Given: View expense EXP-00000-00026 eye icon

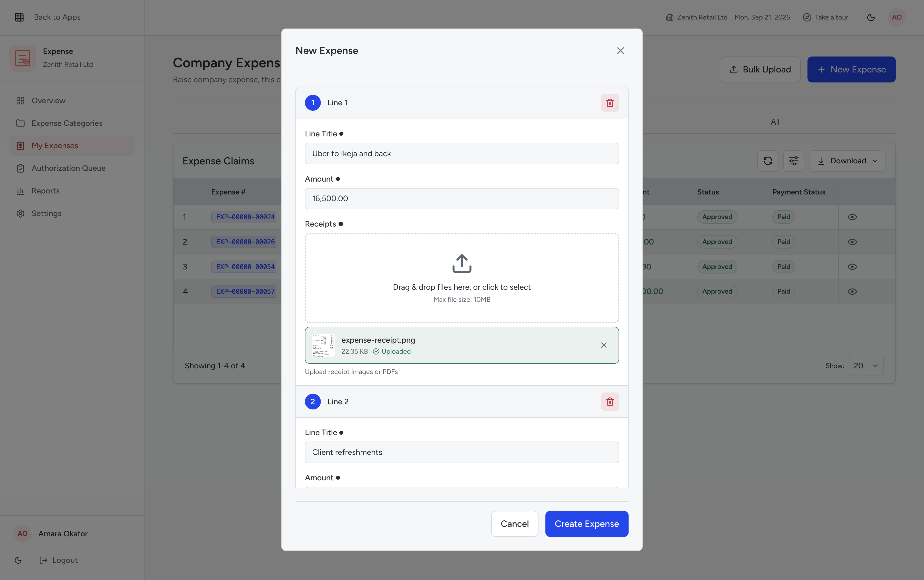Looking at the screenshot, I should coord(852,242).
